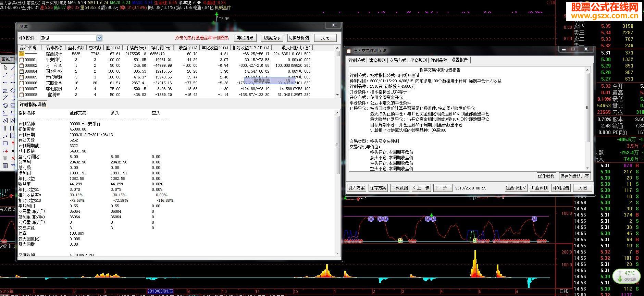Choose the line with red arrow tool
Image resolution: width=644 pixels, height=296 pixels.
coord(5,151)
